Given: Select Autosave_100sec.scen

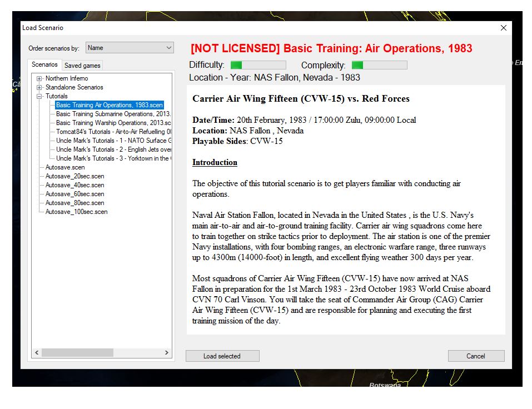Looking at the screenshot, I should click(76, 212).
